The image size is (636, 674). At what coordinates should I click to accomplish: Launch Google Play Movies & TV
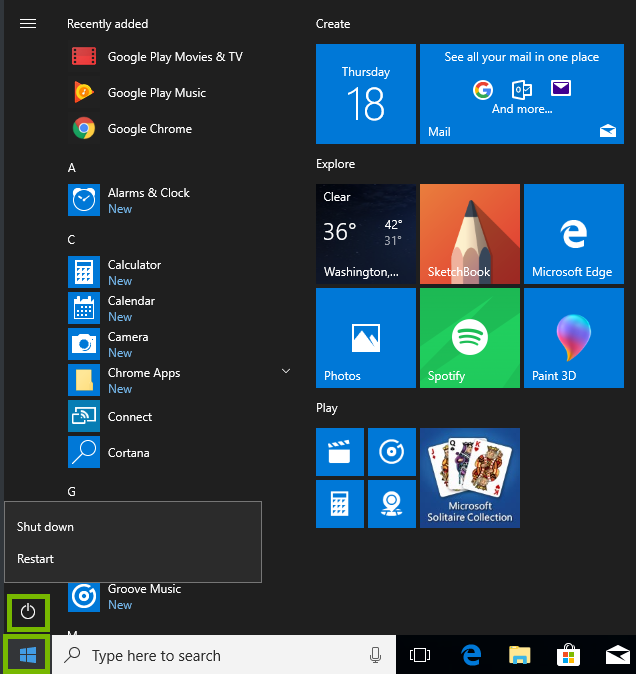(x=180, y=57)
